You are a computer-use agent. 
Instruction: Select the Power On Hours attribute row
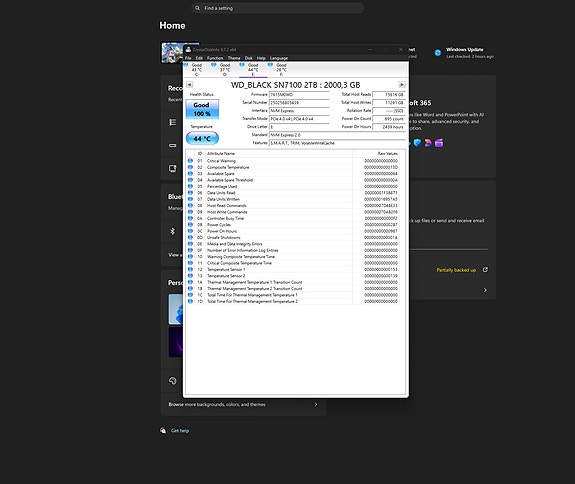pos(293,231)
